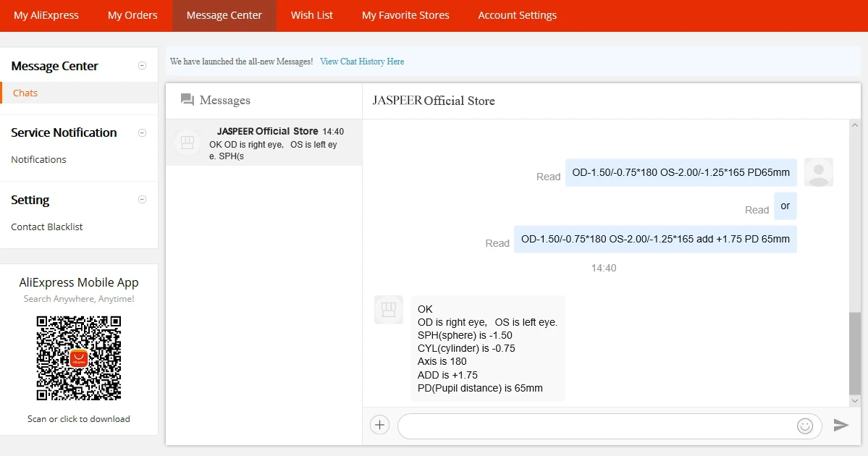Collapse the Setting sidebar section

click(143, 200)
